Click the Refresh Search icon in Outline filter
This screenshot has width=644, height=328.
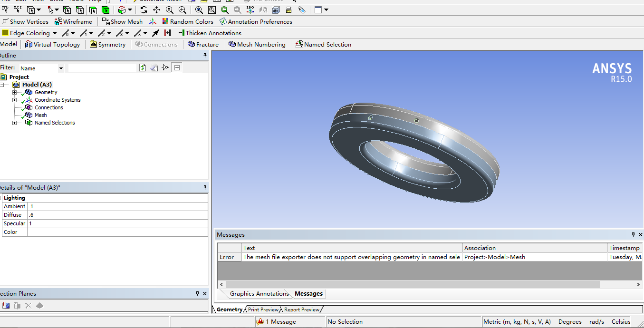142,68
